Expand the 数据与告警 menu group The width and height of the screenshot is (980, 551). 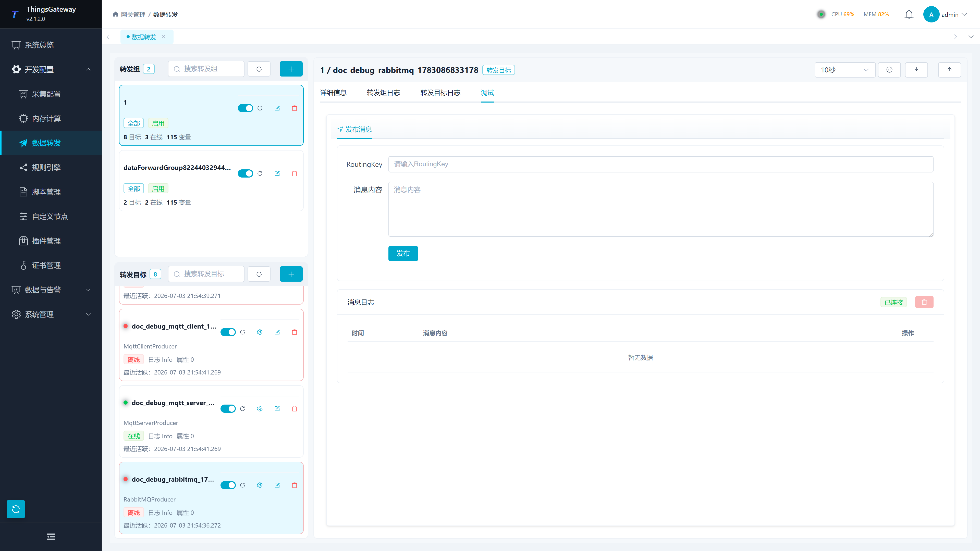(51, 290)
